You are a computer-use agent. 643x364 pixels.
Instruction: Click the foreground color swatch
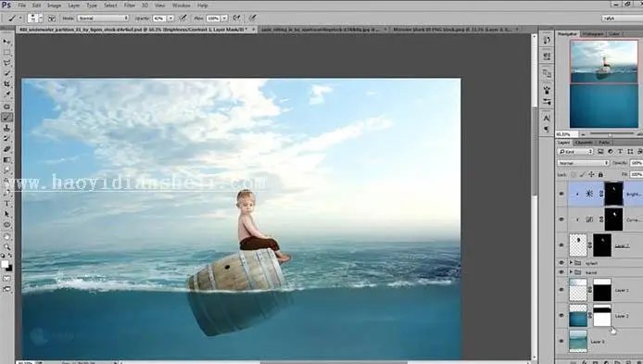coord(5,264)
